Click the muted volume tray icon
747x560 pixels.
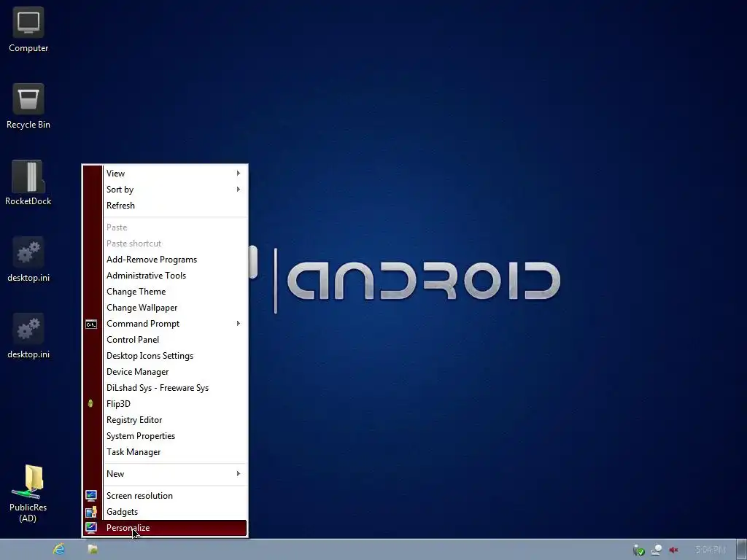pyautogui.click(x=673, y=550)
